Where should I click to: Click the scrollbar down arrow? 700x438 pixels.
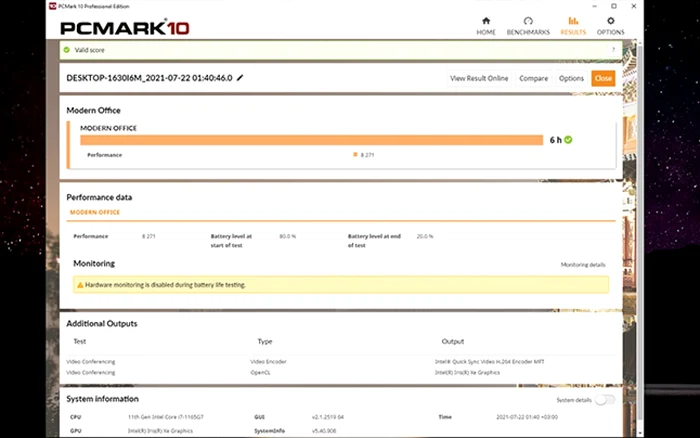[x=640, y=433]
